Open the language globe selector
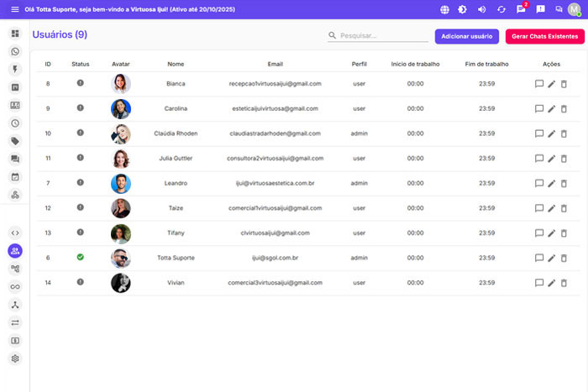Screen dimensions: 588x392 pos(444,9)
